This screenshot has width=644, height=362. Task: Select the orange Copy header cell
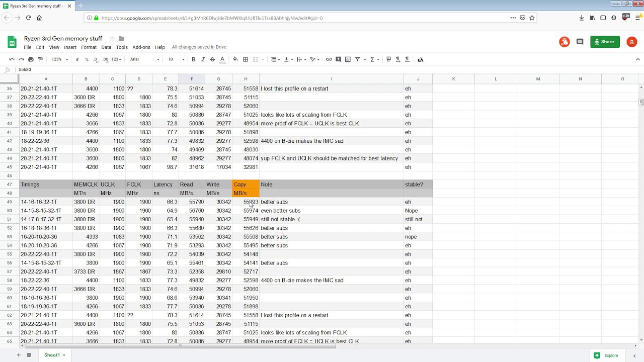click(246, 185)
